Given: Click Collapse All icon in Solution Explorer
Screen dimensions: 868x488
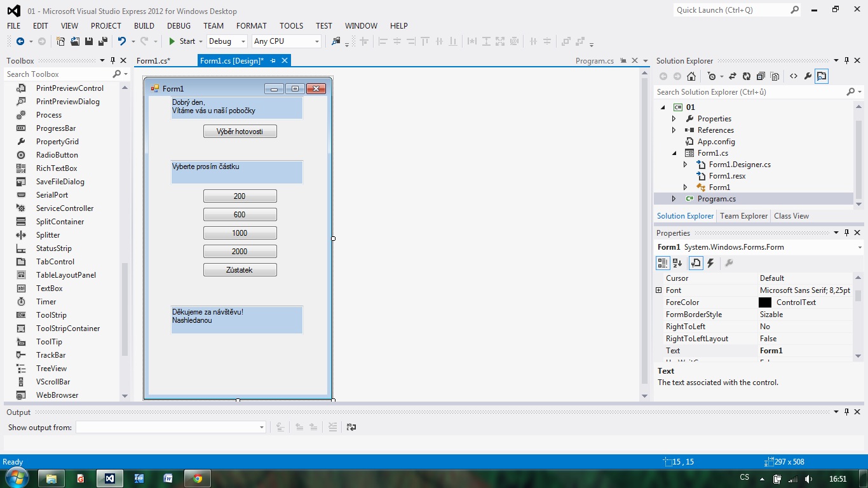Looking at the screenshot, I should pos(761,76).
